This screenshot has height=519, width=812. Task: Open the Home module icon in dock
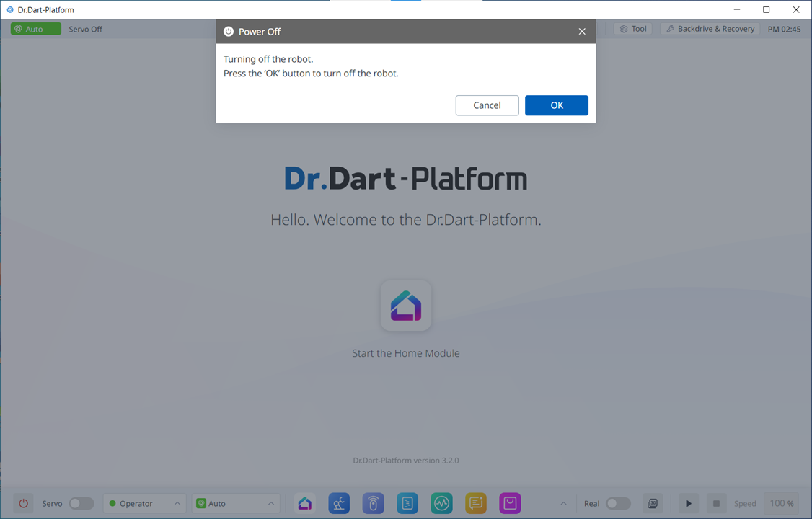point(305,503)
